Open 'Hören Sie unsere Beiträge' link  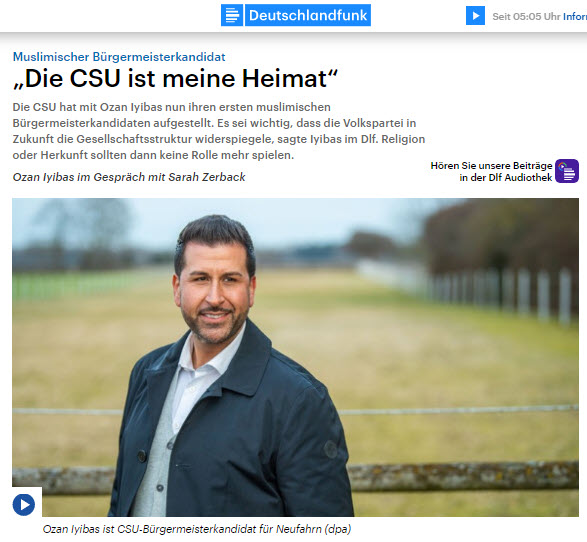[x=491, y=166]
